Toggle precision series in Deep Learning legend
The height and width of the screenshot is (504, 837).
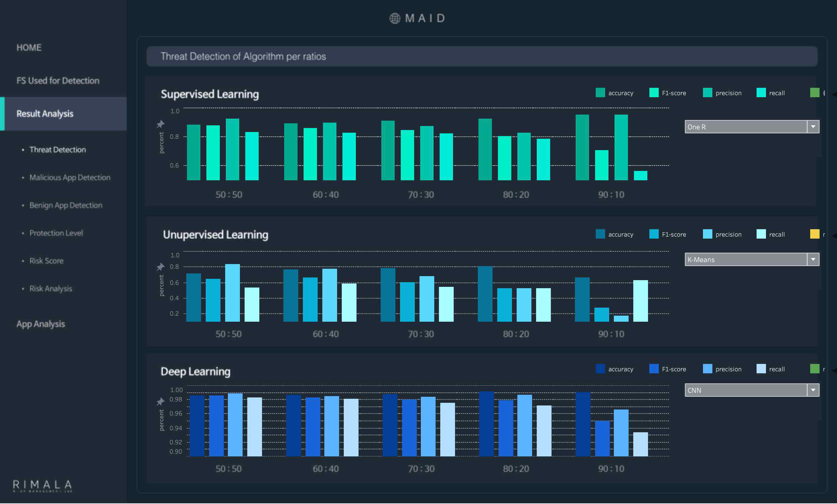pos(722,370)
